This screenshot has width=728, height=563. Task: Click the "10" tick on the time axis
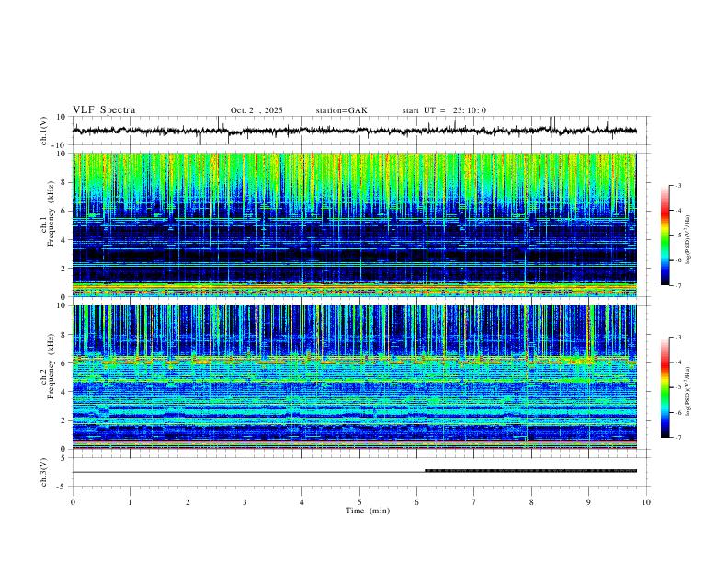[x=646, y=502]
